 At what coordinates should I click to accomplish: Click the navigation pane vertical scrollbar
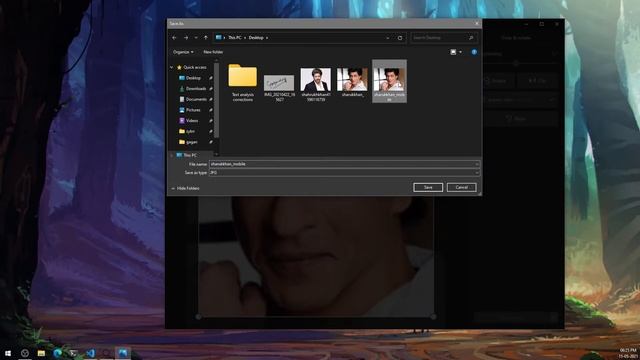point(216,100)
